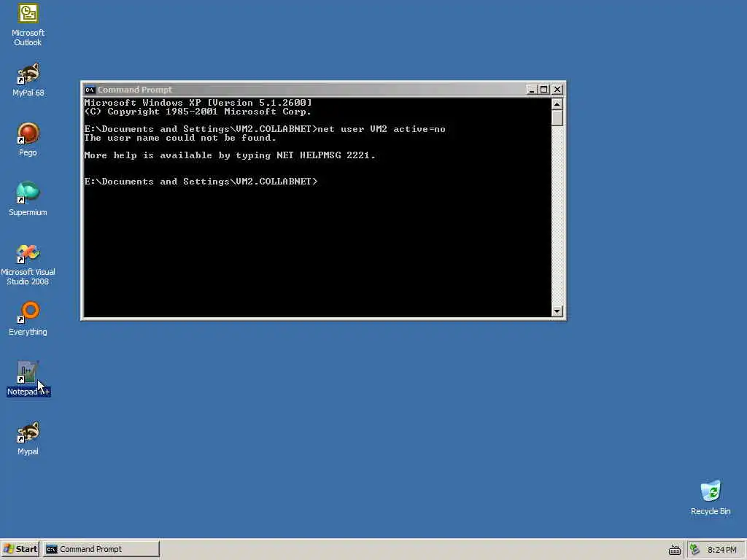This screenshot has width=747, height=560.
Task: Click the 8:24 PM clock
Action: 721,550
